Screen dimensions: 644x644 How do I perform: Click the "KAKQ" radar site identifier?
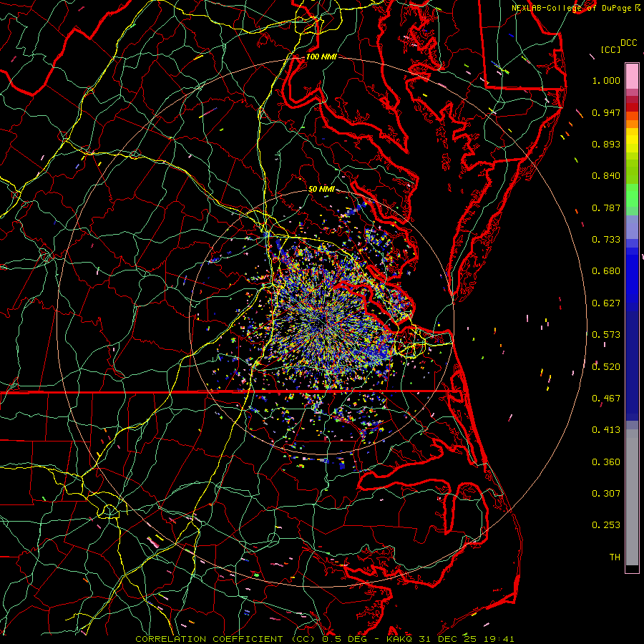[x=399, y=639]
